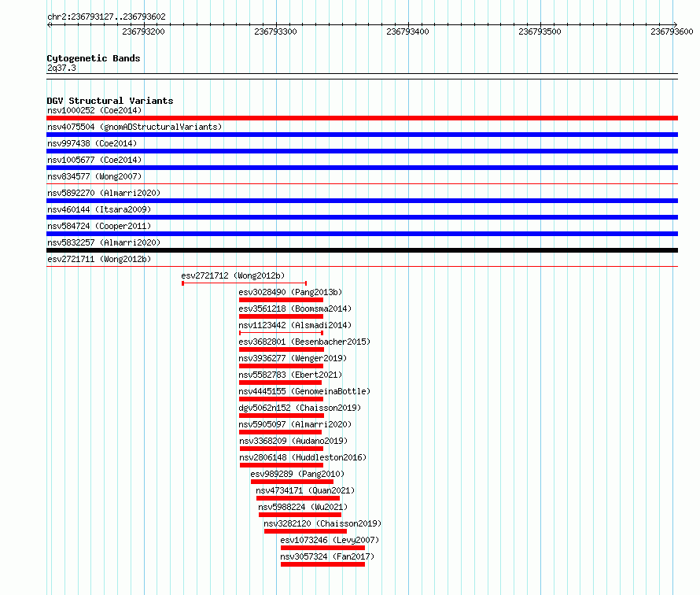Select the esv2721712 thin red interval glyph

[244, 283]
